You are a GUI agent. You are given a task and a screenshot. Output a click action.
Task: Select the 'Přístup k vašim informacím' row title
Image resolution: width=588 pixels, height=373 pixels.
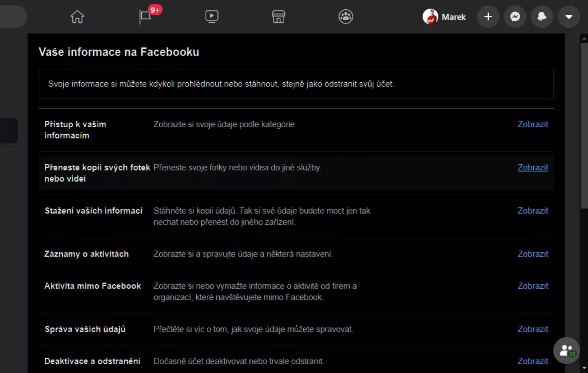[75, 130]
